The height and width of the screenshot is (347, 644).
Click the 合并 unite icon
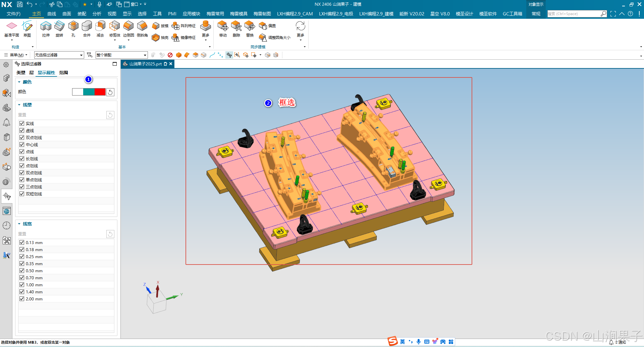(87, 26)
